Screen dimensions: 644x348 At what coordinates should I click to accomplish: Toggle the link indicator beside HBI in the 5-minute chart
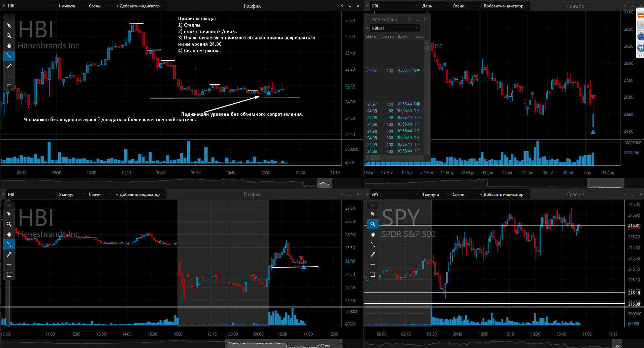(x=3, y=195)
